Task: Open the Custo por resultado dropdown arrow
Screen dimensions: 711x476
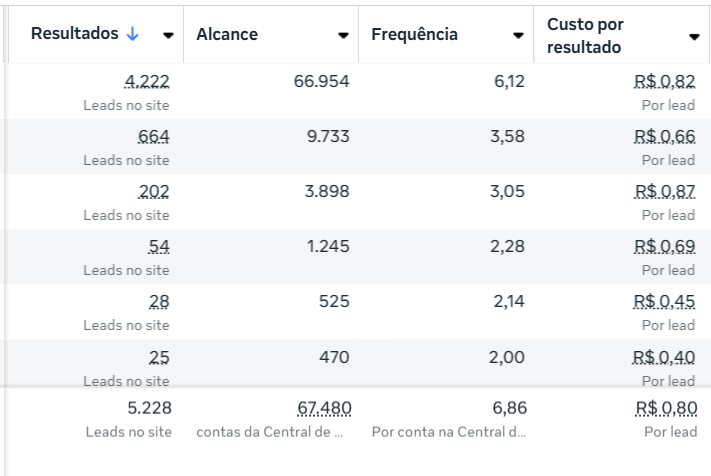Action: tap(694, 37)
